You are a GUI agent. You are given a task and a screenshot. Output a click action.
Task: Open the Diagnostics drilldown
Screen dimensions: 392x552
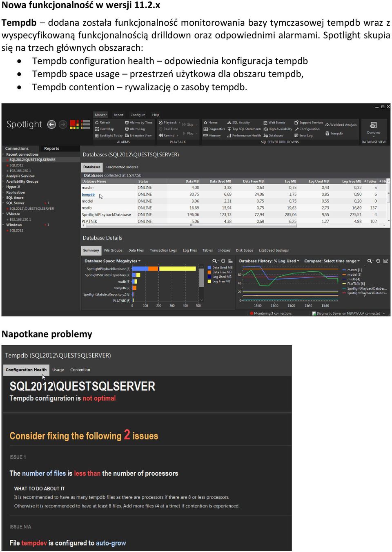coord(214,129)
